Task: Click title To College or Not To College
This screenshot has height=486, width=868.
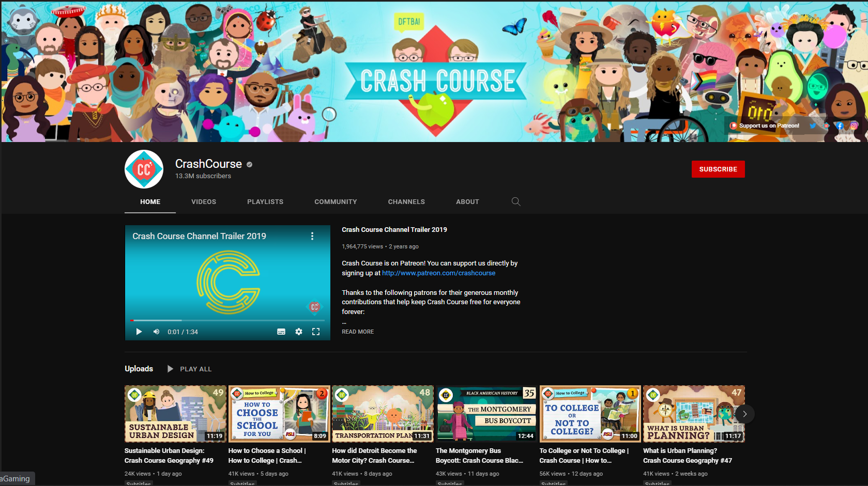Action: 584,456
